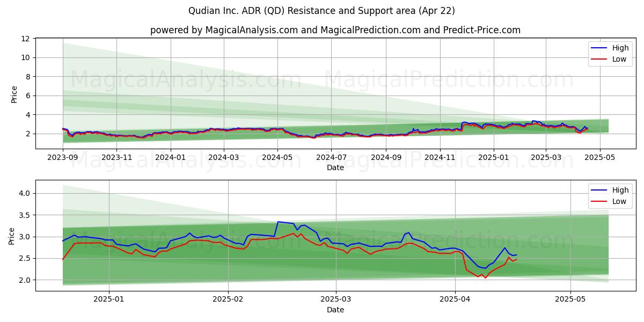Click the '2.5' y-axis label in bottom chart
This screenshot has width=644, height=322.
pos(24,259)
